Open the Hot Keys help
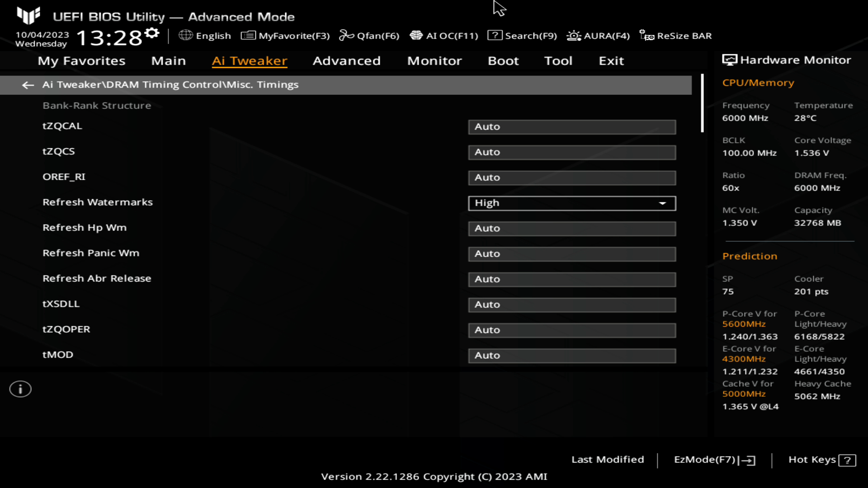Viewport: 868px width, 488px height. click(822, 460)
